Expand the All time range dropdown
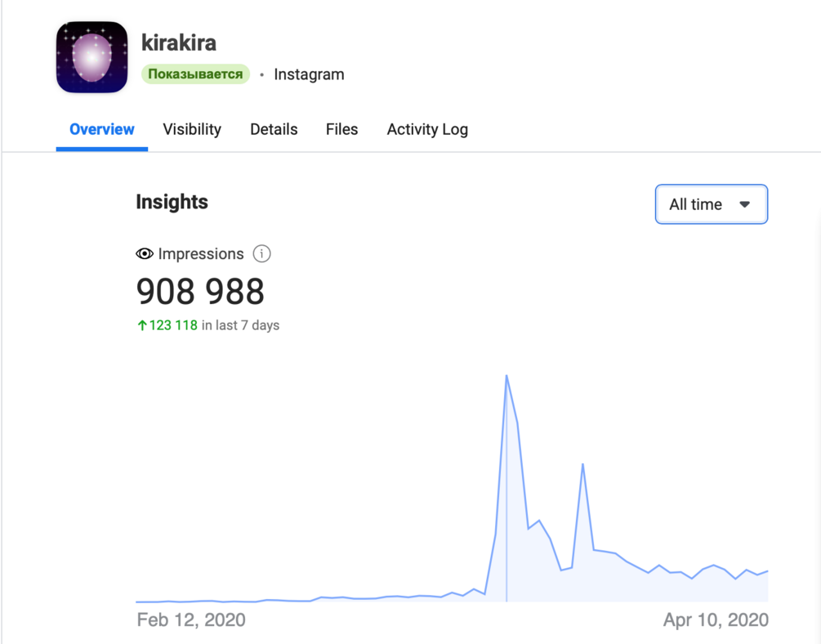This screenshot has height=644, width=821. click(x=711, y=204)
